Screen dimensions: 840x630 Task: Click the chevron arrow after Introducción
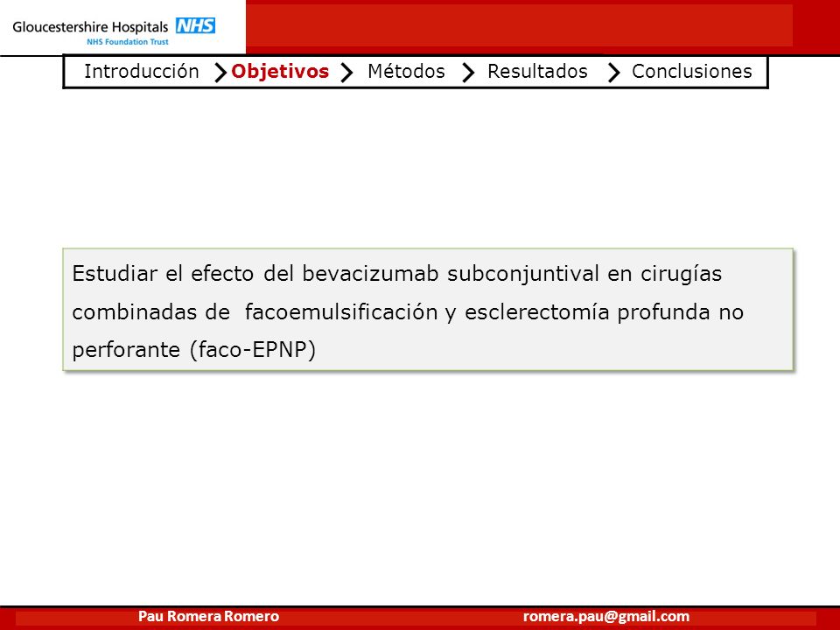[220, 73]
